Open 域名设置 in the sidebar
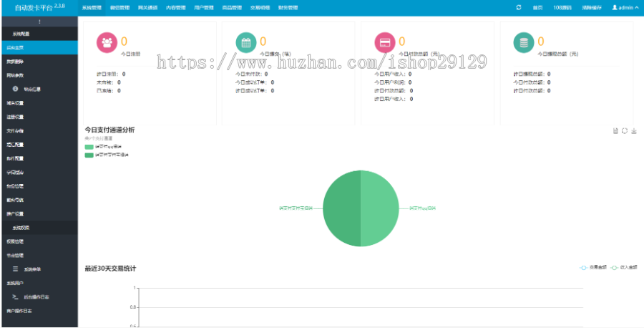The image size is (644, 328). click(x=39, y=102)
